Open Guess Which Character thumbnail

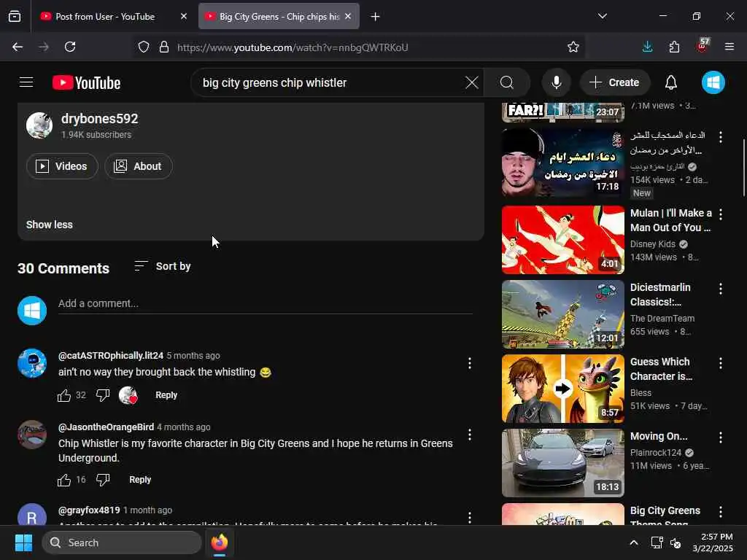click(562, 389)
